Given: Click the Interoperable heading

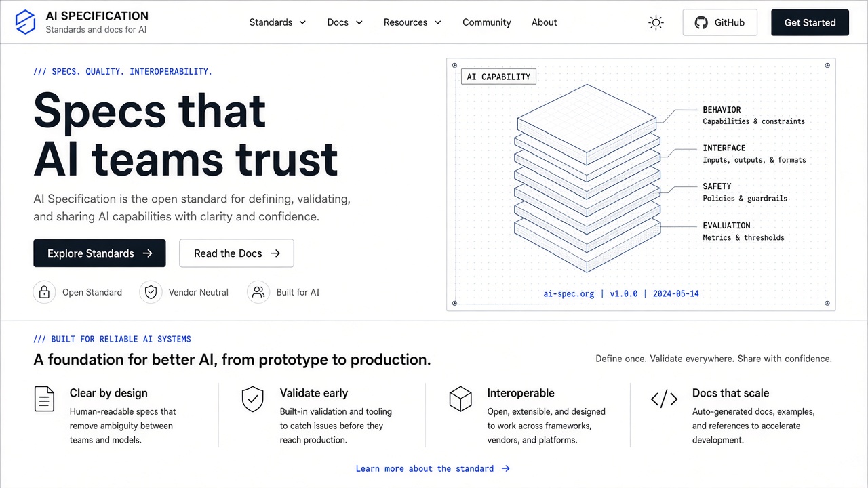Looking at the screenshot, I should click(x=521, y=393).
